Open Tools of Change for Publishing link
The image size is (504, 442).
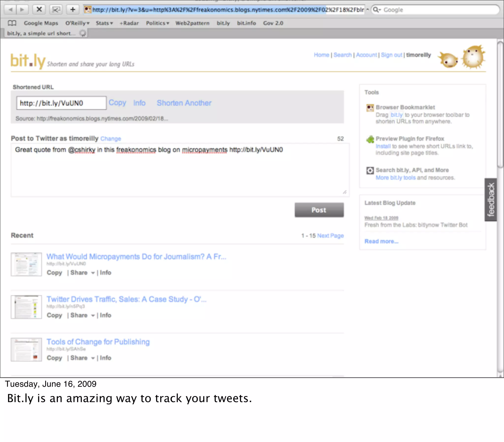[98, 342]
